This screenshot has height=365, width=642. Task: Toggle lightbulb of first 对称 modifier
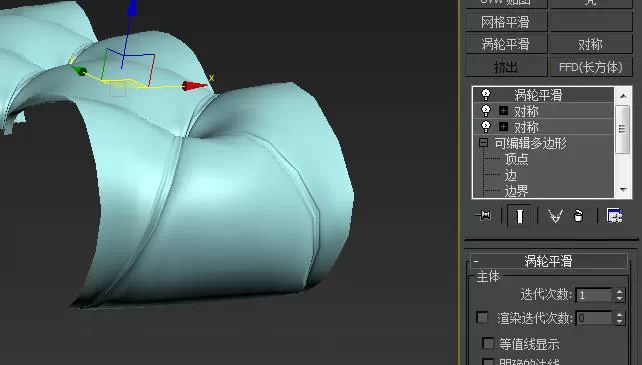[x=486, y=111]
